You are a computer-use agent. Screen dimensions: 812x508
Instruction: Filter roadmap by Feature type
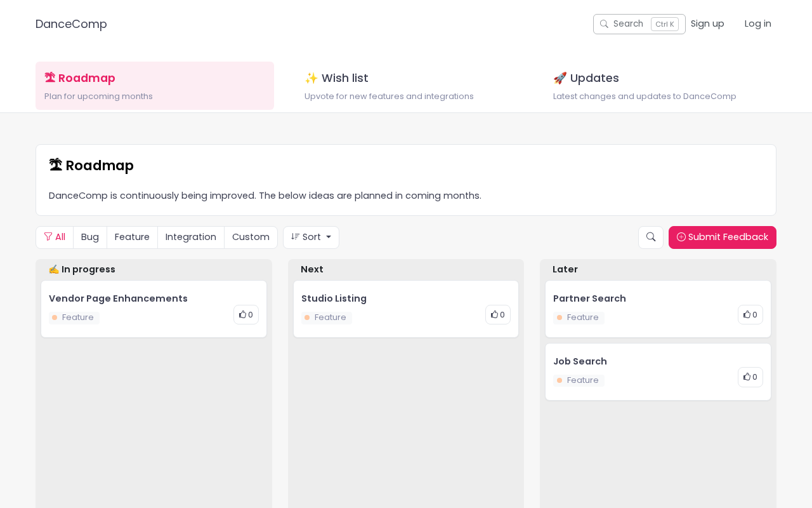tap(132, 237)
